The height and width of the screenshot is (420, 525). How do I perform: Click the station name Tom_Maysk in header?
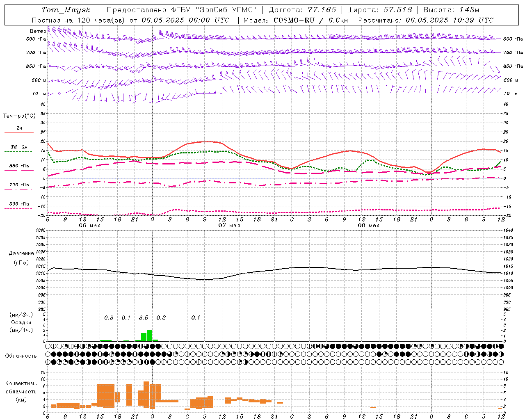point(66,10)
